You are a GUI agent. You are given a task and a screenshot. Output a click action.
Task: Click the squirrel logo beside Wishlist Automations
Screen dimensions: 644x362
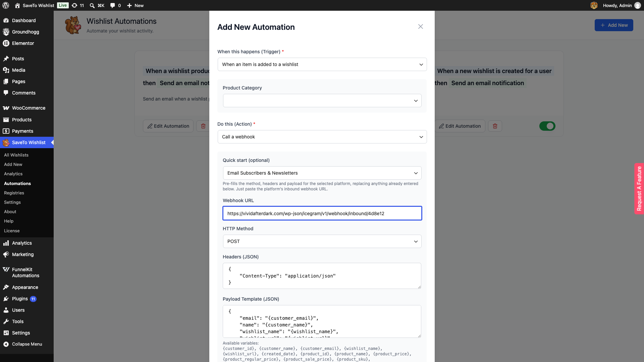click(x=73, y=25)
